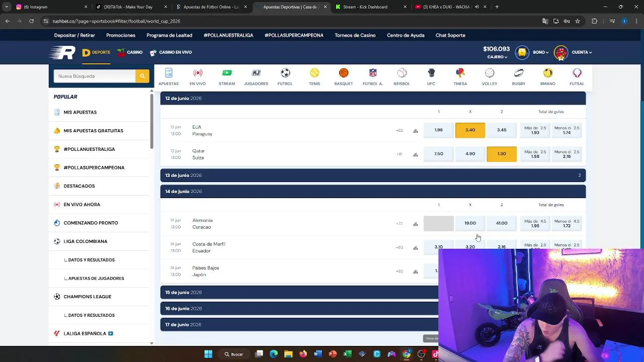The width and height of the screenshot is (644, 362).
Task: Select Menos de 2.5 at 2.16
Action: (x=567, y=154)
